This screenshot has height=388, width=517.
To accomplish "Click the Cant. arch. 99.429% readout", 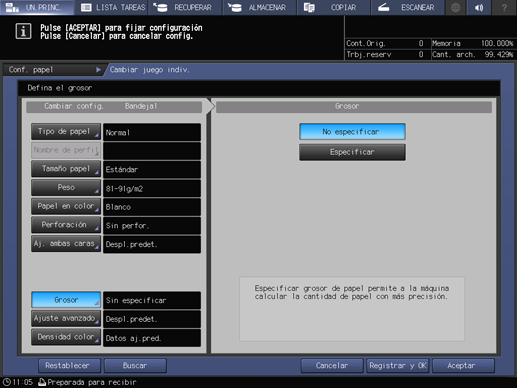I will [x=473, y=54].
